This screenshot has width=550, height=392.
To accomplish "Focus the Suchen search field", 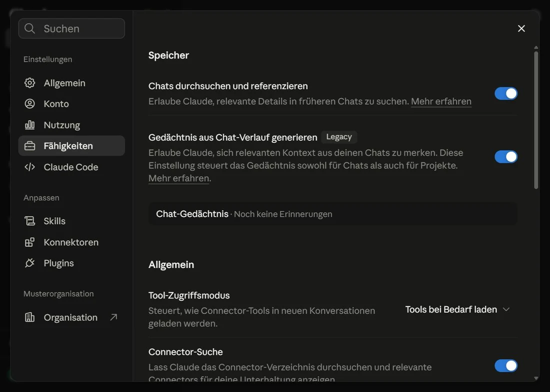I will (x=71, y=28).
